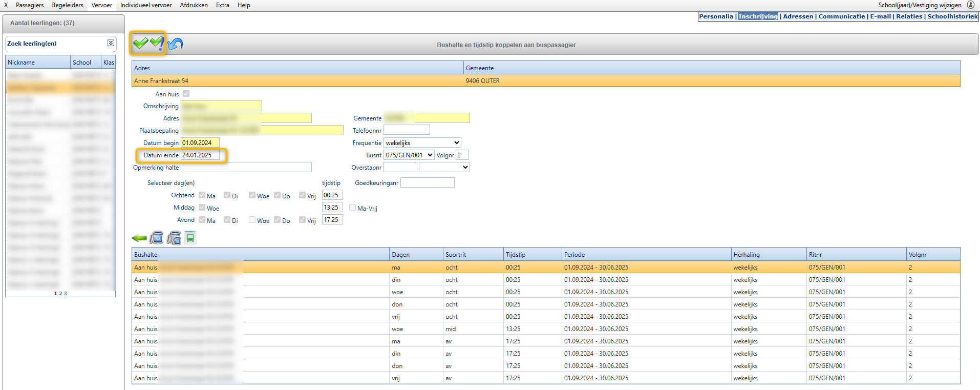The width and height of the screenshot is (980, 390).
Task: Select the bushalte row for din ocht
Action: tap(546, 280)
